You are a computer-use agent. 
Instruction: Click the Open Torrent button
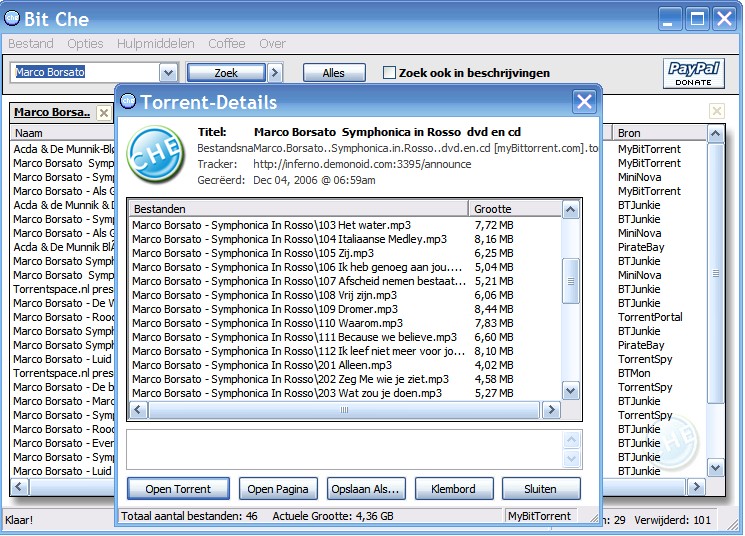pyautogui.click(x=178, y=489)
